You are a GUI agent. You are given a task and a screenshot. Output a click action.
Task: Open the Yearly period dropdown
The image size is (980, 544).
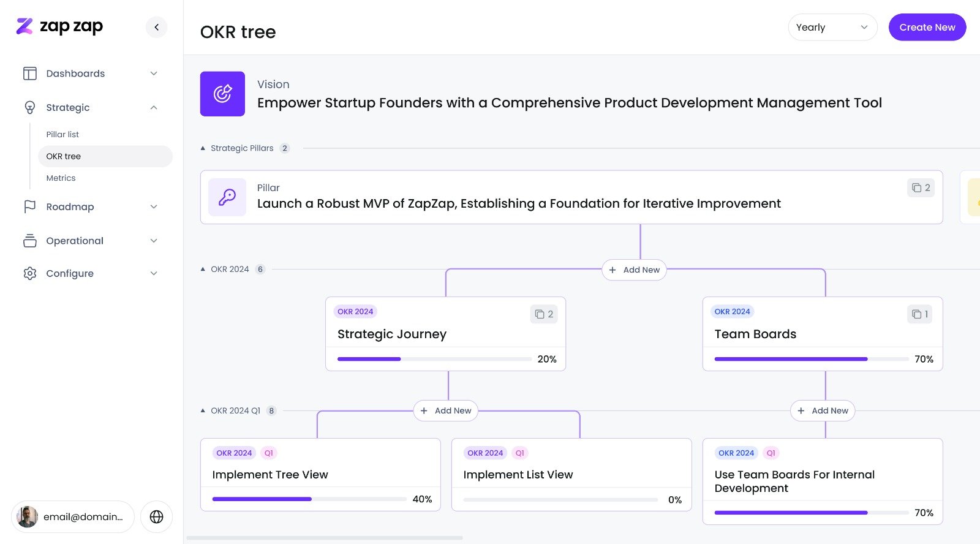click(x=832, y=27)
